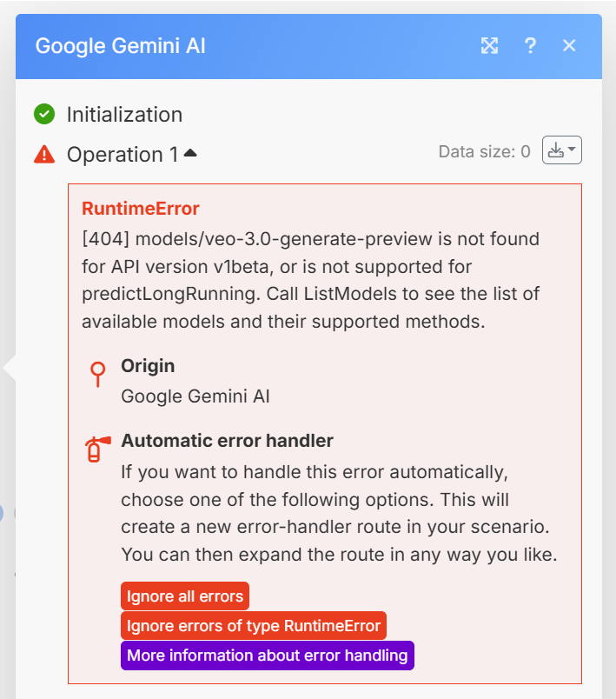
Task: Collapse Operation 1 using the caret arrow
Action: [190, 154]
